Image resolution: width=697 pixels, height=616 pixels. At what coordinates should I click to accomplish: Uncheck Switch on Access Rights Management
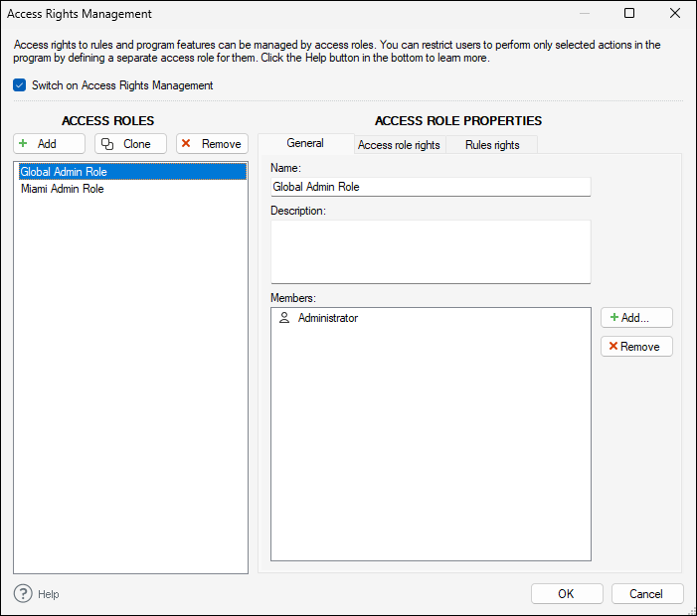(x=20, y=85)
